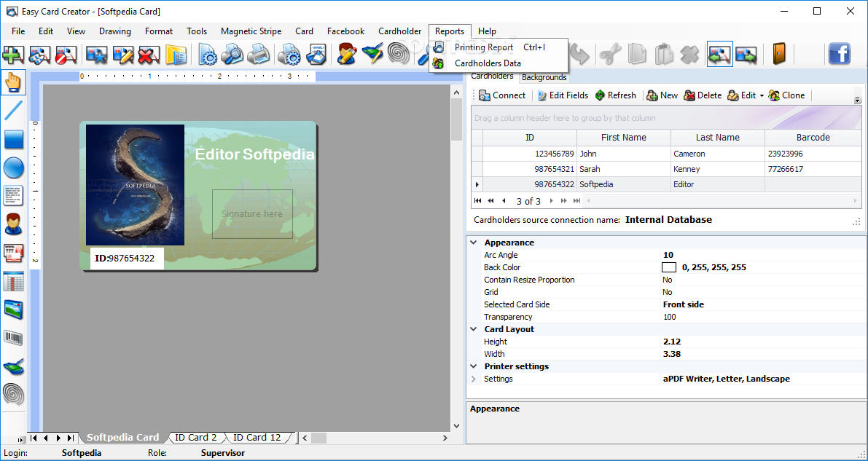Open the yellow card folder icon
This screenshot has height=461, width=868.
[x=176, y=54]
